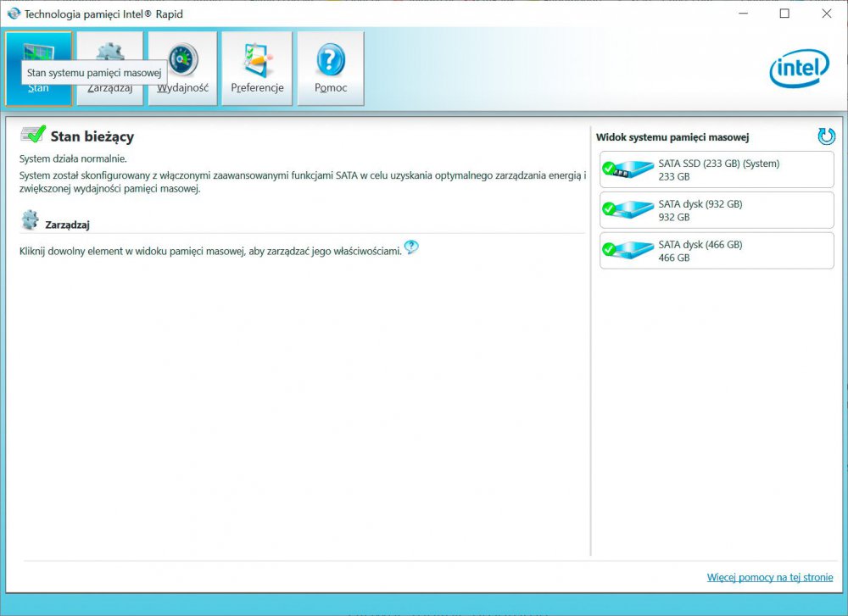Click the 466 GB disk drive icon

628,251
